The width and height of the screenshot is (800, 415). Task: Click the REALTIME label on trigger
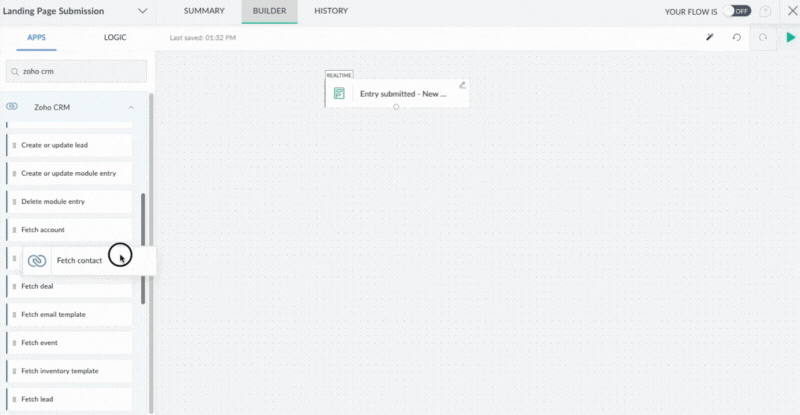pyautogui.click(x=339, y=75)
